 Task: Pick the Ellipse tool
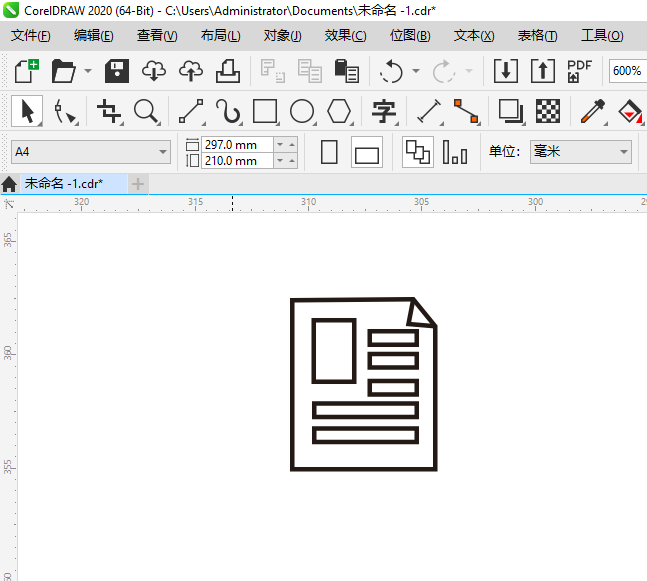(302, 111)
